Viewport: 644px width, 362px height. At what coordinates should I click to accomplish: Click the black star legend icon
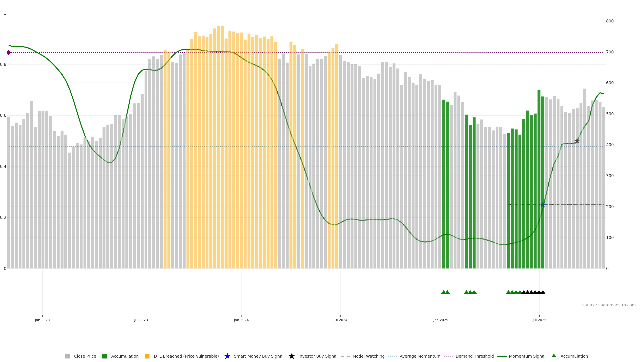click(x=291, y=356)
